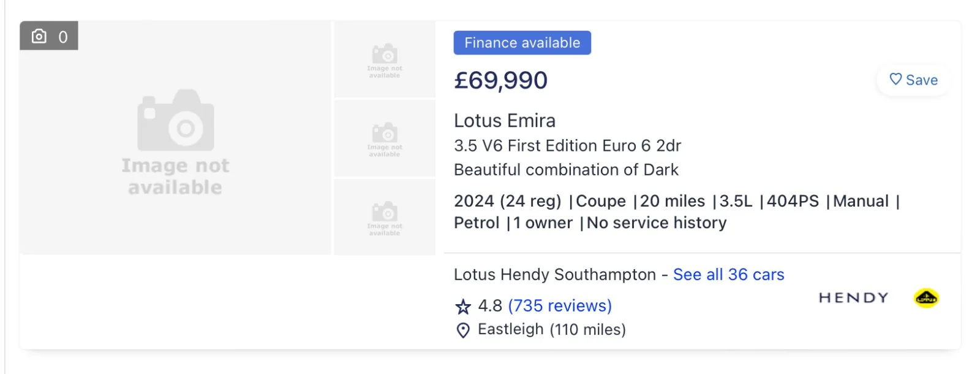
Task: Click the camera photo count icon
Action: point(39,36)
